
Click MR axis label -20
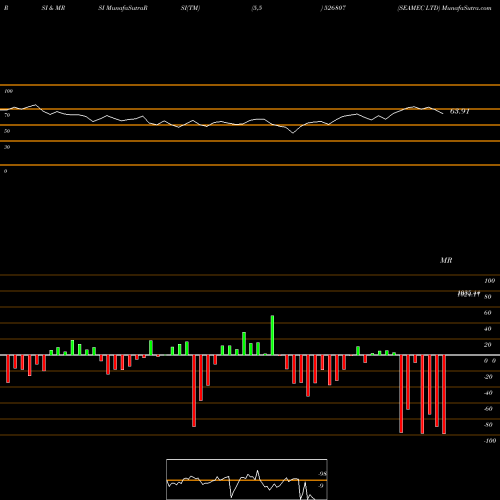(x=488, y=377)
